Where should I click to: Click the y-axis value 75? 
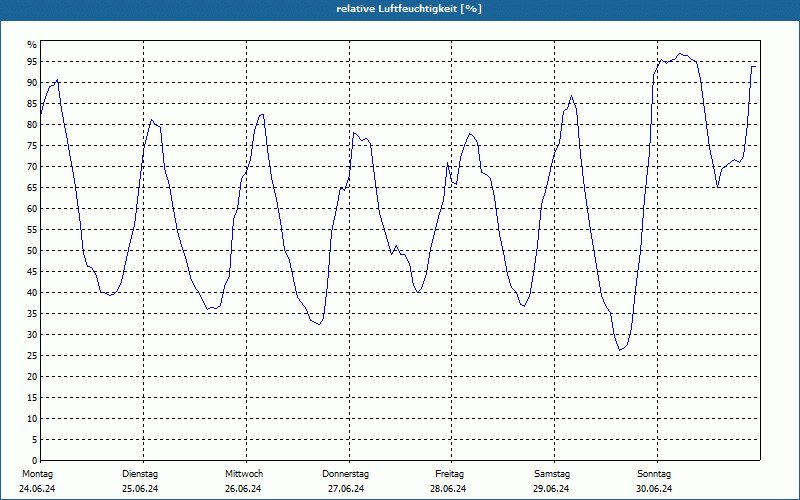(x=32, y=145)
